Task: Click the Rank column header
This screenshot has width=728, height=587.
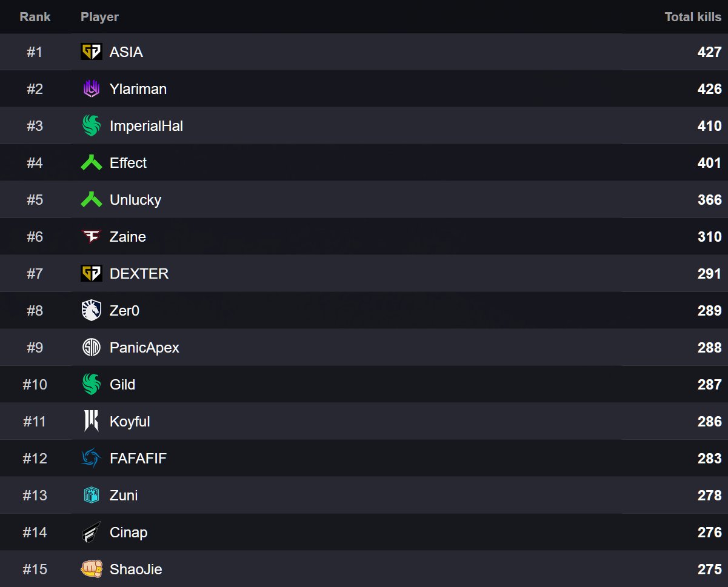Action: click(x=35, y=17)
